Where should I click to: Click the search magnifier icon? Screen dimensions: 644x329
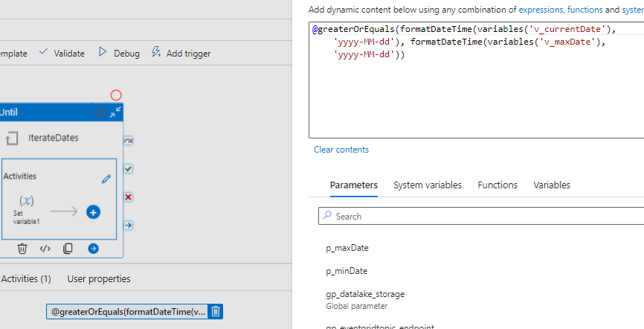[327, 216]
